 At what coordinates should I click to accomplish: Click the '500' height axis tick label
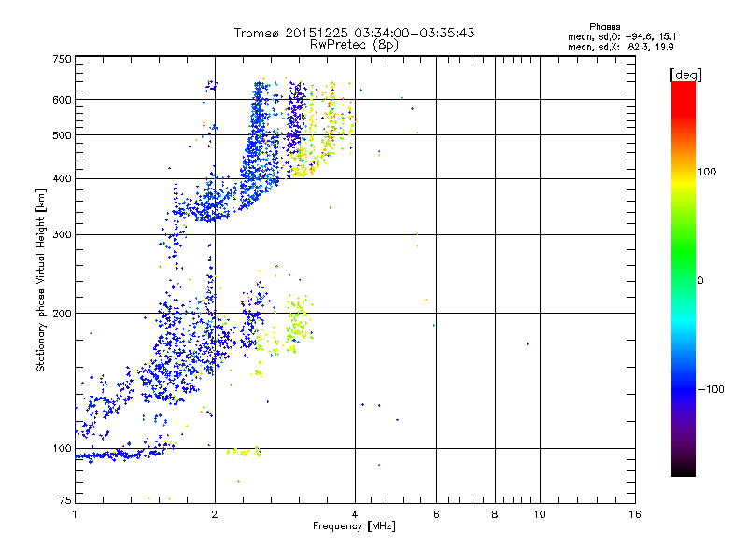[x=62, y=135]
